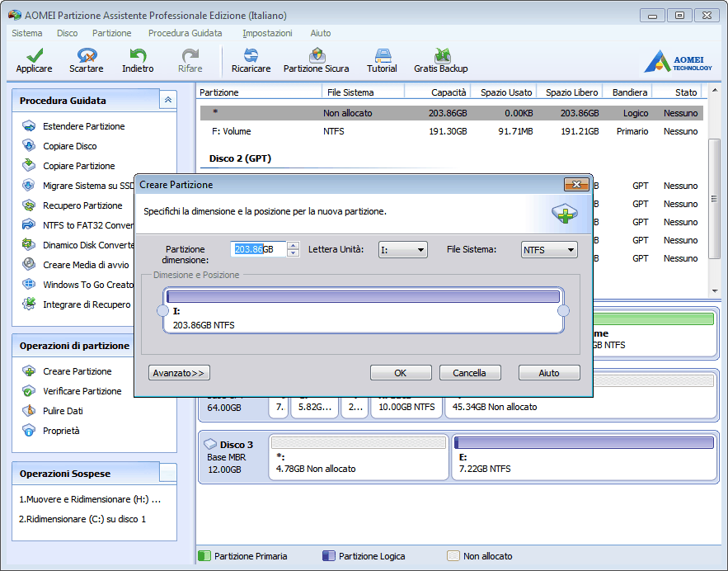Click the Dinamico Disk Converter icon
Viewport: 728px width, 571px height.
click(29, 244)
